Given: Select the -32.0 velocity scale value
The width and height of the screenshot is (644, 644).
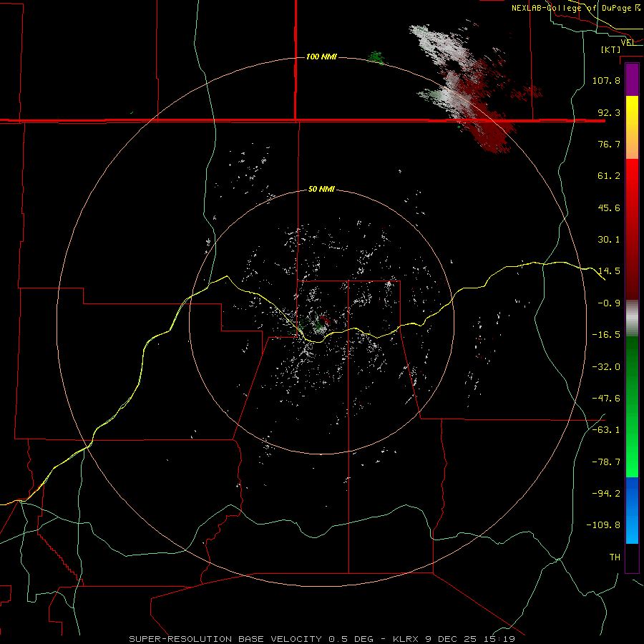Looking at the screenshot, I should click(x=606, y=367).
